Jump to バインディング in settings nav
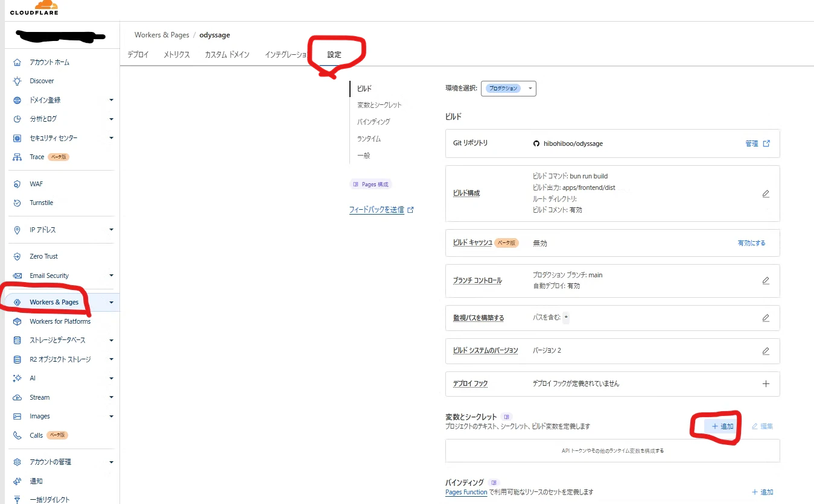The width and height of the screenshot is (814, 504). pos(374,122)
